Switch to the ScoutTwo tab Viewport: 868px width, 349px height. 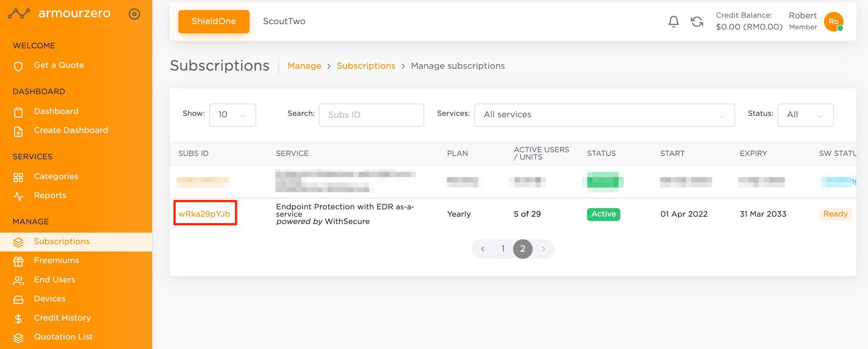[x=284, y=22]
